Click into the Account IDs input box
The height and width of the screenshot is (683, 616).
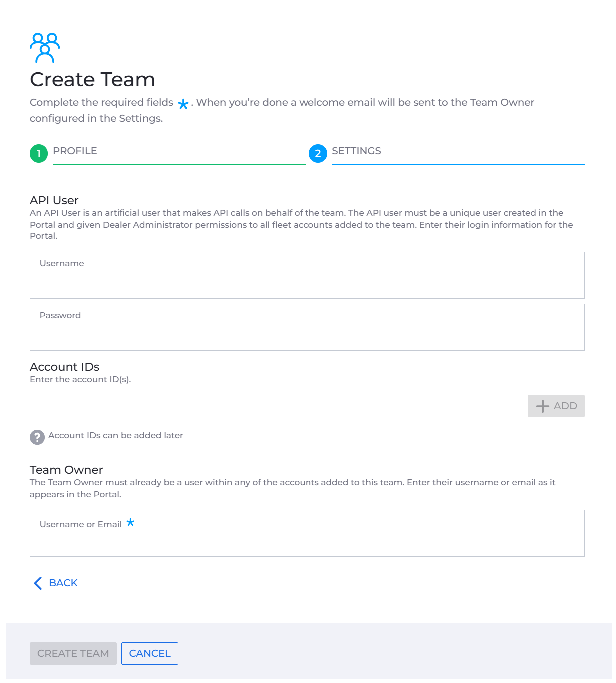click(x=274, y=410)
